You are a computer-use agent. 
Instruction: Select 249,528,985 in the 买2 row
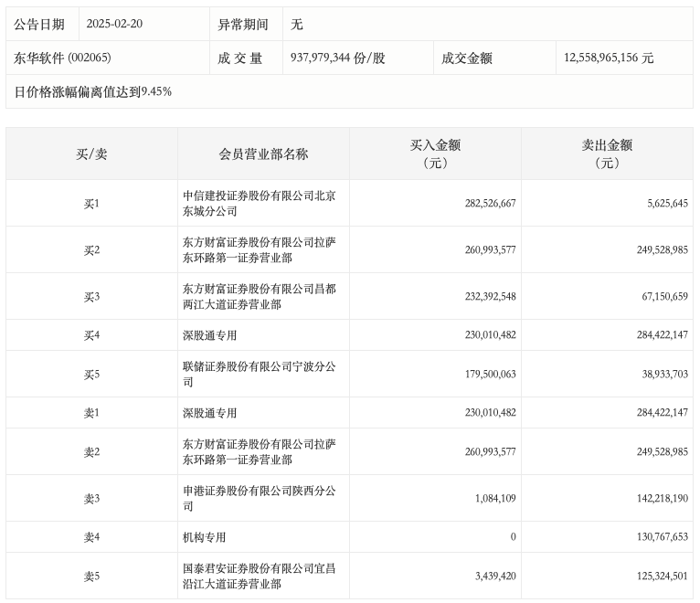click(662, 250)
